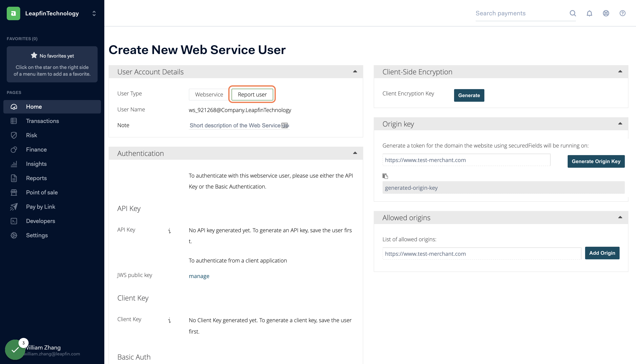Viewport: 636px width, 364px height.
Task: Open the Developers page in sidebar
Action: click(x=40, y=221)
